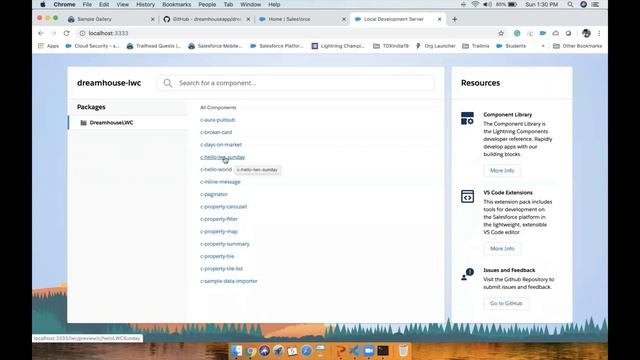Image resolution: width=640 pixels, height=360 pixels.
Task: Open the Wi-Fi status menu
Action: pyautogui.click(x=475, y=4)
